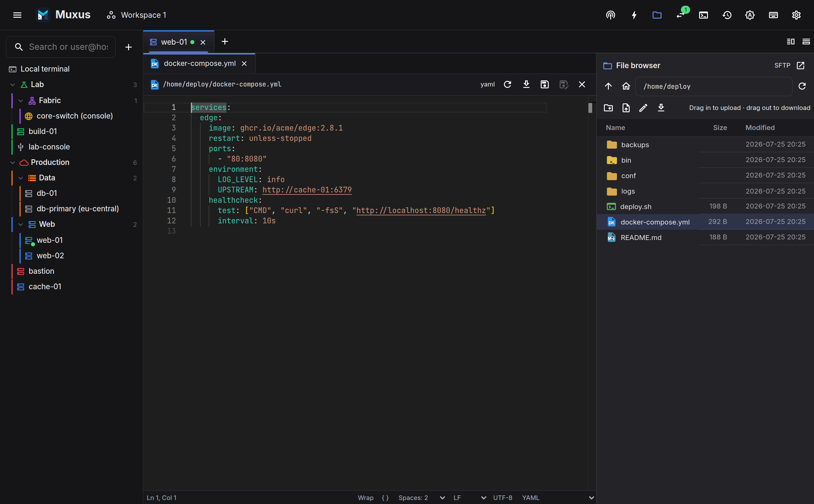Close the web-01 session tab
814x504 pixels.
click(203, 42)
